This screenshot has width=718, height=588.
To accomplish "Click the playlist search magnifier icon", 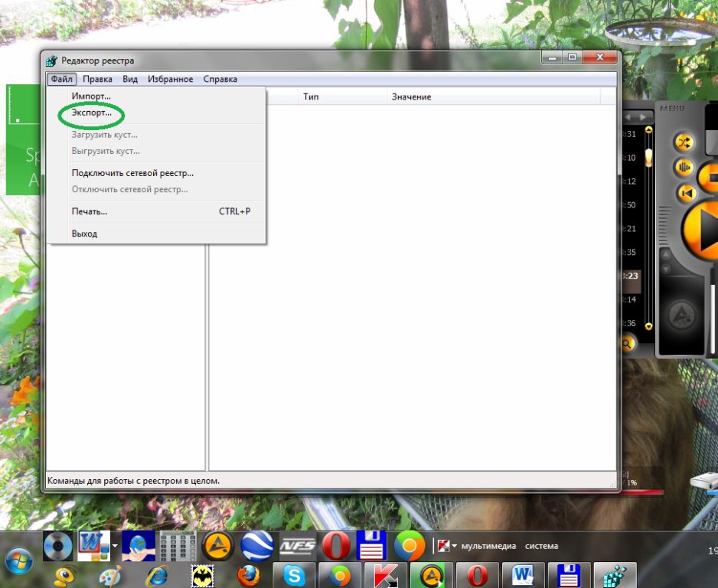I will tap(627, 344).
